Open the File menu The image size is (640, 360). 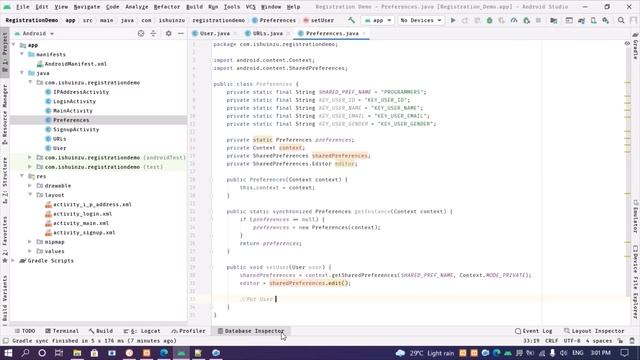(22, 7)
